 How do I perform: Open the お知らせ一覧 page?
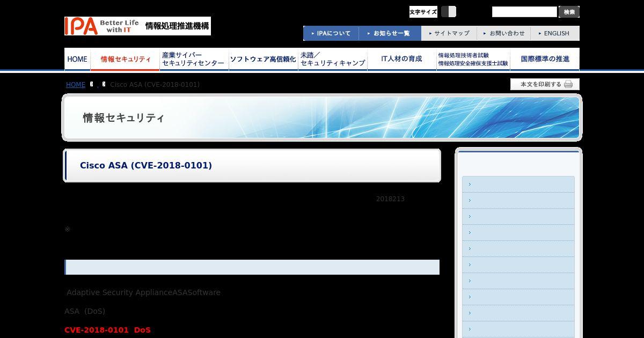point(390,33)
